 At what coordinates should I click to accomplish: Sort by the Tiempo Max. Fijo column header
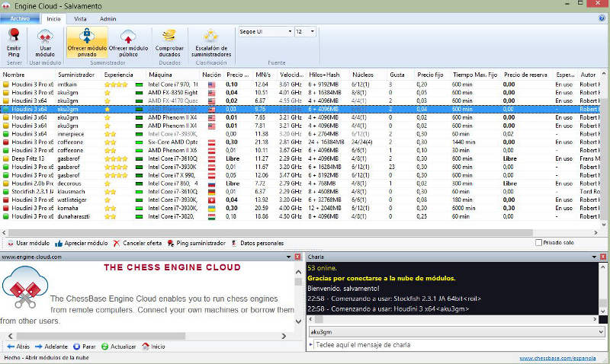click(x=475, y=75)
